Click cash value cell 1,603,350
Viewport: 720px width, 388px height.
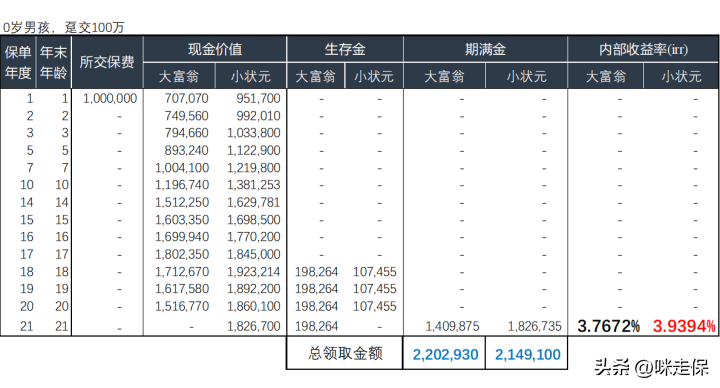182,219
